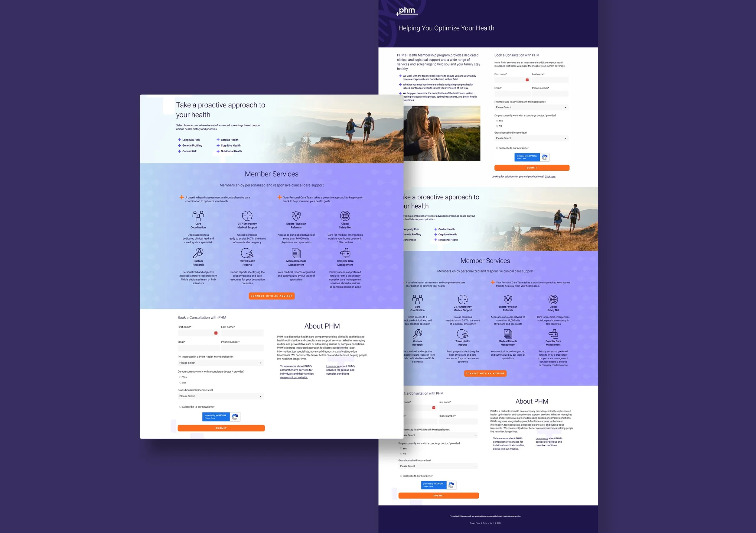Click the Email field in top-right form
This screenshot has width=756, height=533.
pos(512,94)
